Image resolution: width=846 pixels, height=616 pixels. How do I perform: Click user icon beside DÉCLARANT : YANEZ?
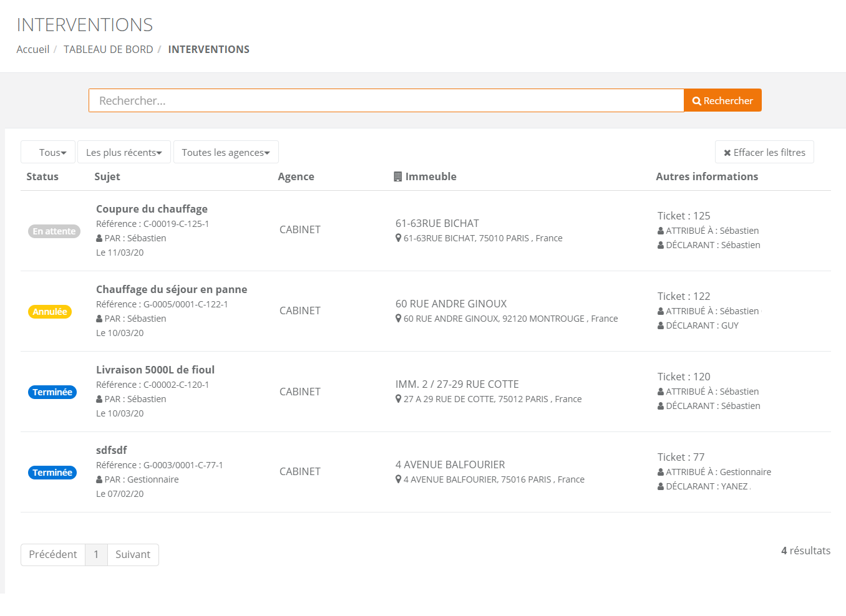661,486
